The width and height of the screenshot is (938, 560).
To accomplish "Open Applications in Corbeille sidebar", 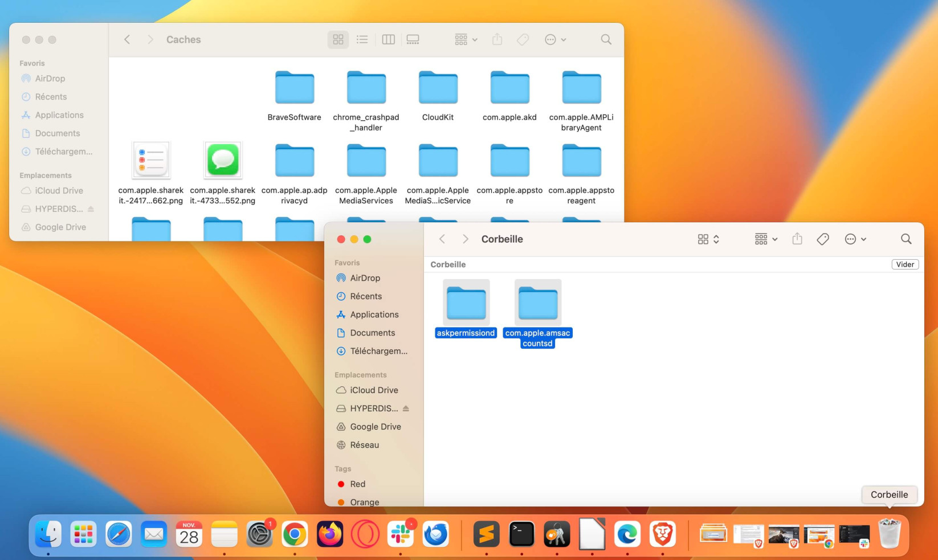I will click(373, 314).
